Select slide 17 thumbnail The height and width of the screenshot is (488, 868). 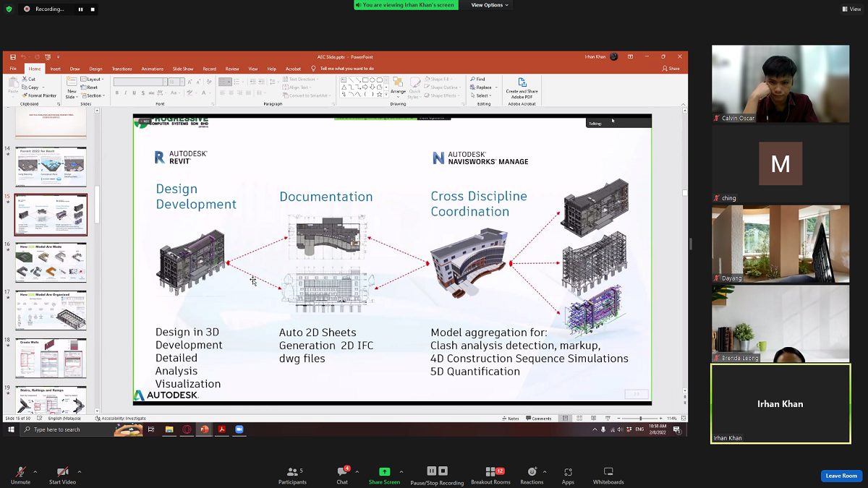click(x=51, y=310)
